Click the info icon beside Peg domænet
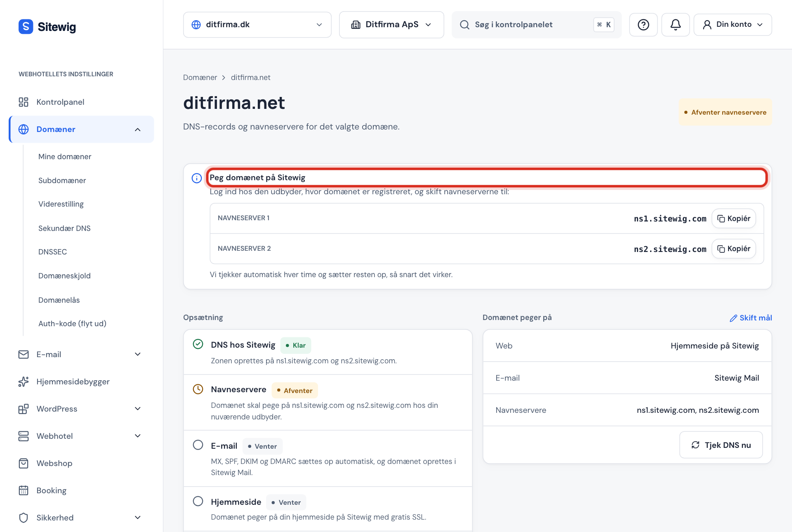792x532 pixels. tap(197, 178)
